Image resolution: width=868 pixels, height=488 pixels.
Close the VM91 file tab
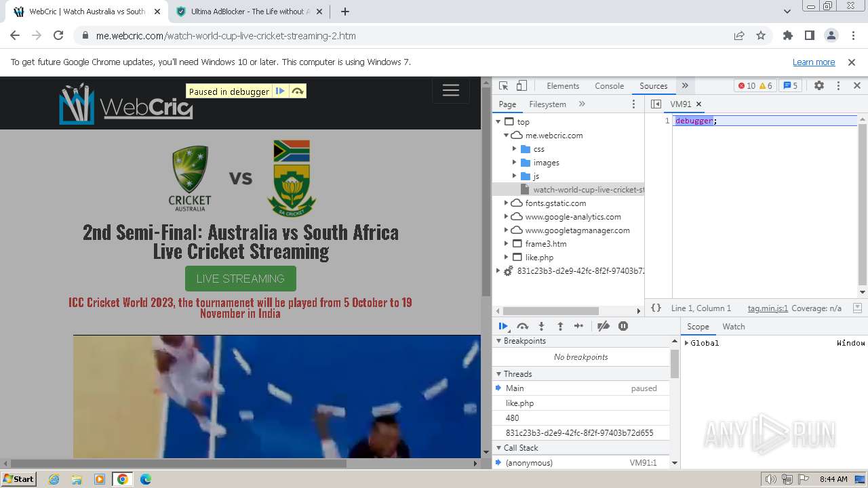(x=698, y=104)
